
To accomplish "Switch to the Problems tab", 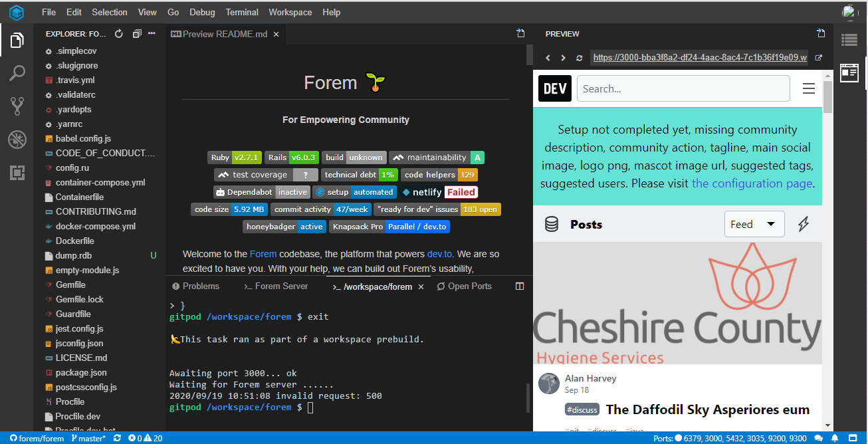I will [x=196, y=286].
